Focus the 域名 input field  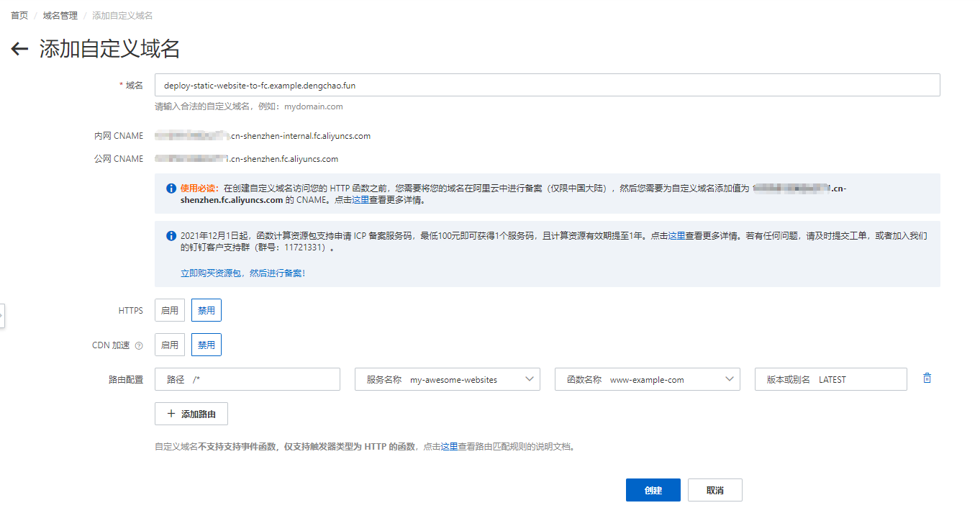tap(547, 85)
